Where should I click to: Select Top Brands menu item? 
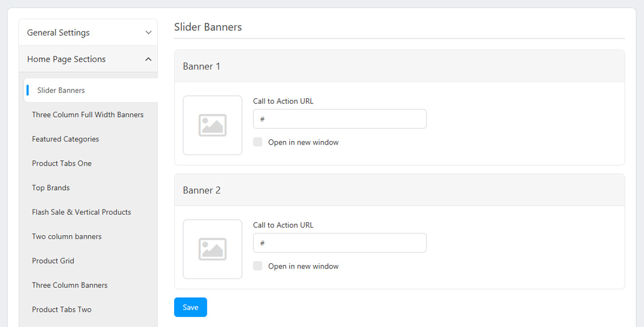coord(51,188)
